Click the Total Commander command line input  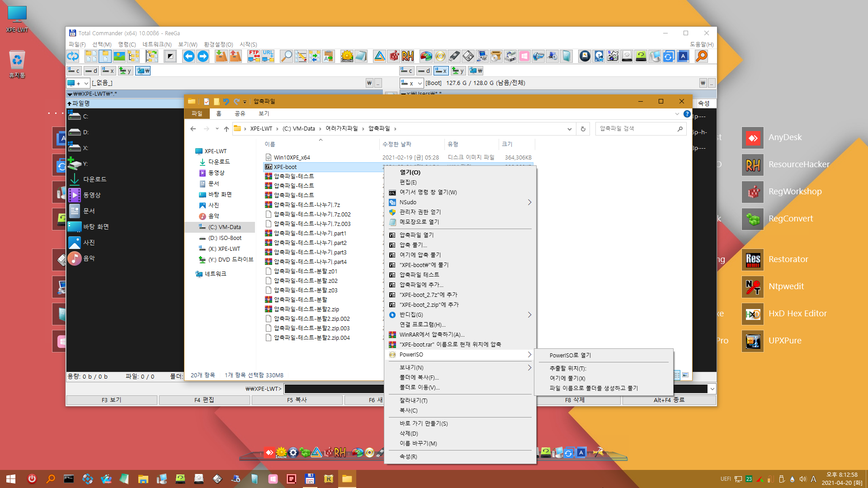click(334, 389)
